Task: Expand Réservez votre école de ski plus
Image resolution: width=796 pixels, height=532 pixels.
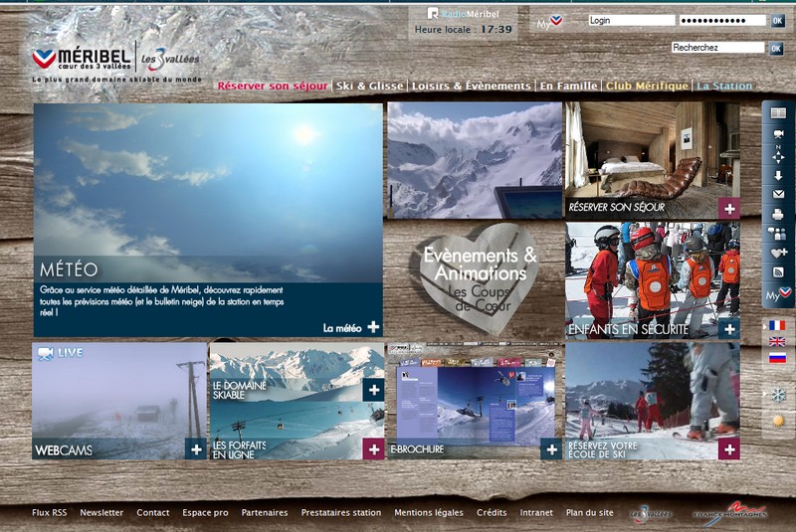Action: pos(729,448)
